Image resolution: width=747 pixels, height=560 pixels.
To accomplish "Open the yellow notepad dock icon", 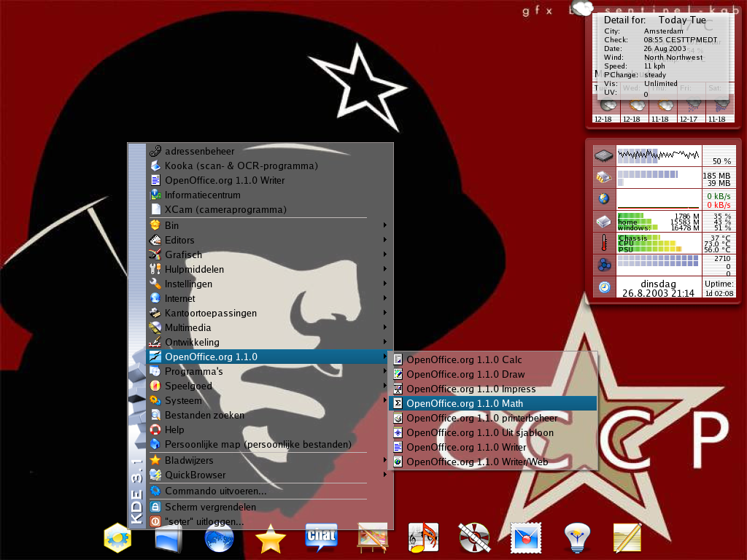I will point(627,538).
